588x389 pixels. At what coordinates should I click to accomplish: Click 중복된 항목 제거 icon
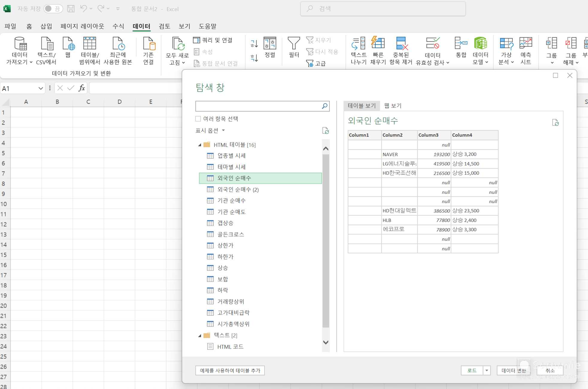click(401, 50)
